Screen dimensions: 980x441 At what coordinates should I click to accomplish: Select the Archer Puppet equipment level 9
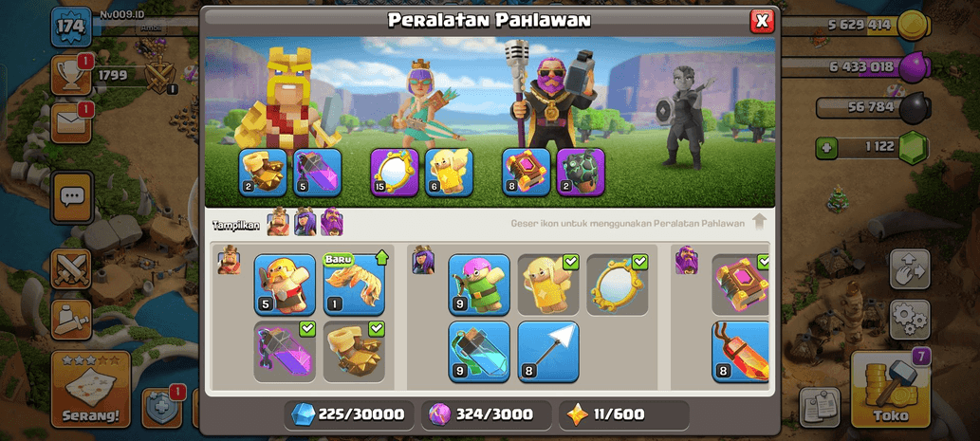(x=479, y=285)
